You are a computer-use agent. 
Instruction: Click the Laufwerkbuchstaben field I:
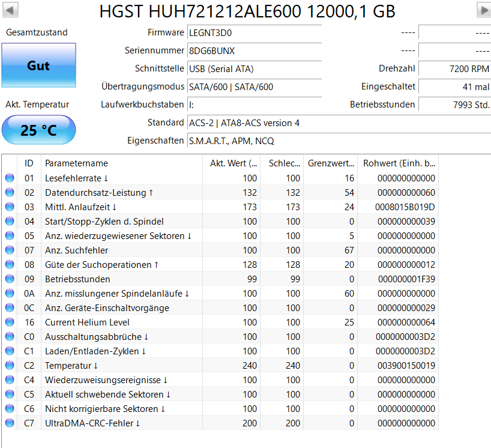[x=255, y=104]
